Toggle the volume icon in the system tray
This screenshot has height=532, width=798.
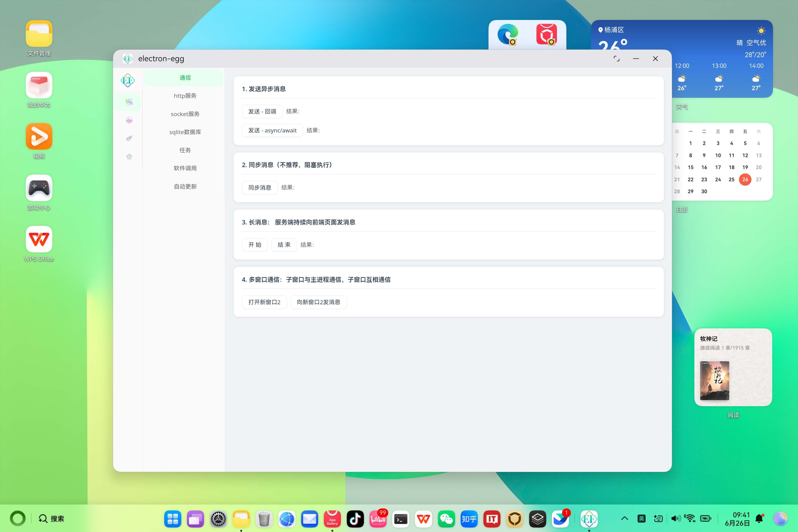[676, 518]
